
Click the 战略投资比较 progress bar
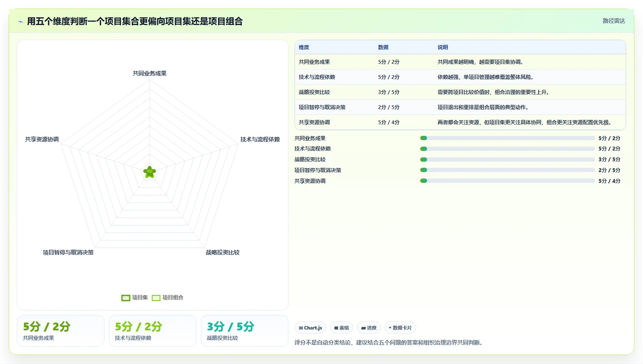(507, 160)
